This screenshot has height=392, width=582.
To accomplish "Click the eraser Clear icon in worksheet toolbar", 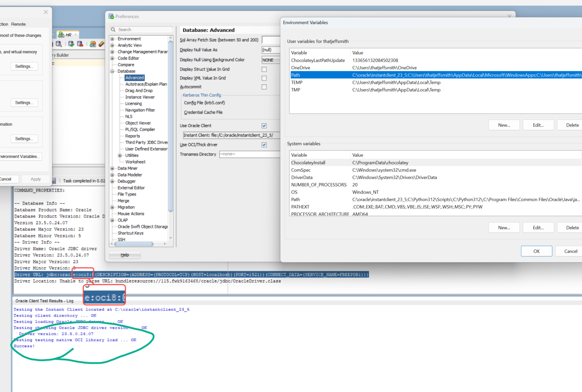I will click(x=101, y=44).
